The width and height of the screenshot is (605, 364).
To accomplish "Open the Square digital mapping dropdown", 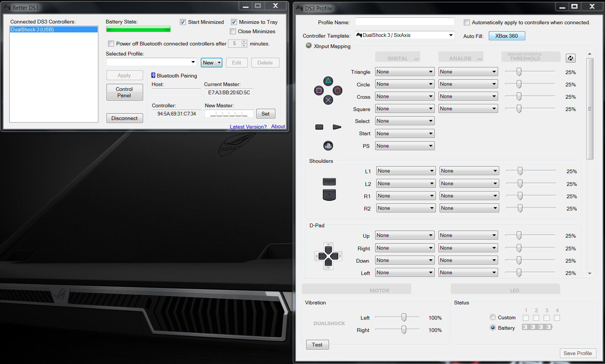I will [405, 109].
